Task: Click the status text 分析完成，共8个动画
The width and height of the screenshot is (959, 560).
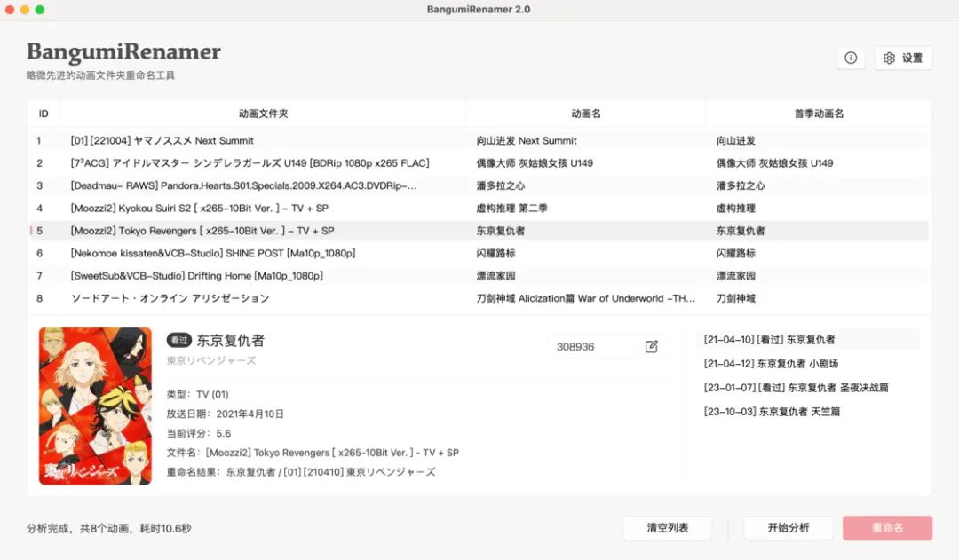Action: pyautogui.click(x=108, y=528)
